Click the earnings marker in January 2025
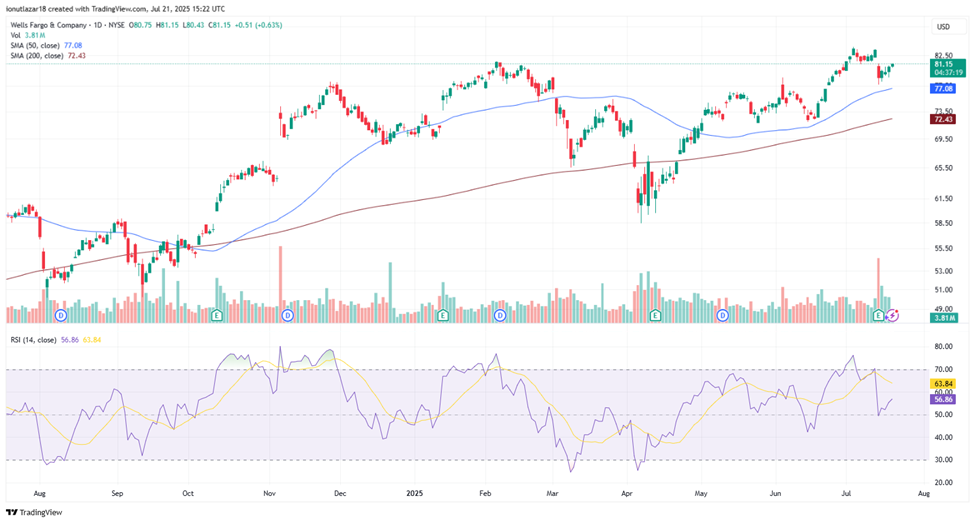975x523 pixels. click(x=442, y=315)
